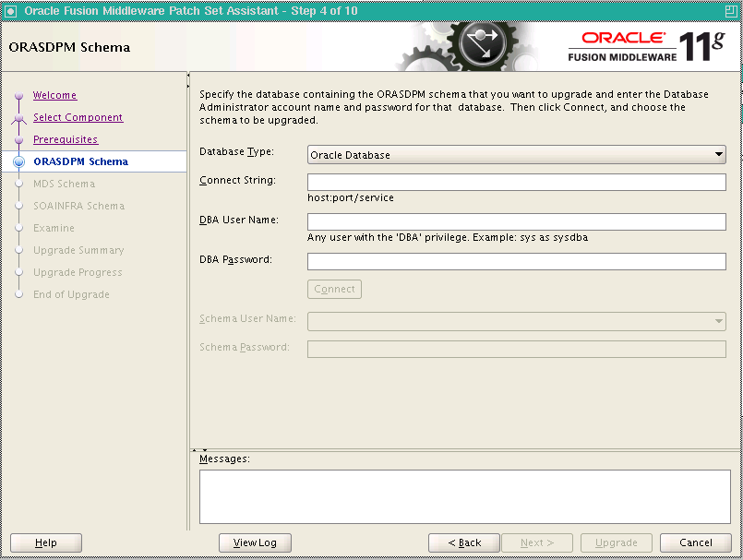Click the window menu icon in title bar
Screen dimensions: 743x560
tap(10, 11)
